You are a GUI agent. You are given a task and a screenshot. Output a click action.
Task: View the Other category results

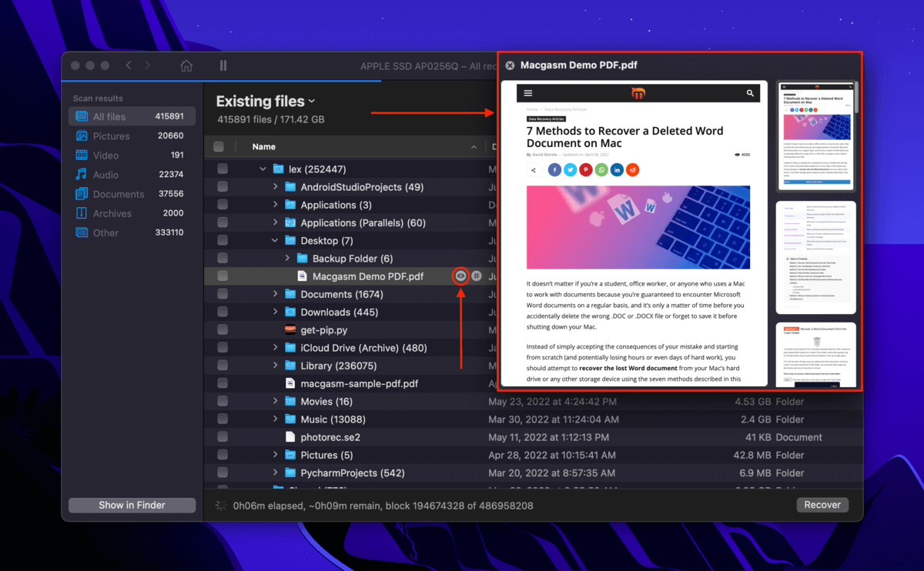pos(132,233)
